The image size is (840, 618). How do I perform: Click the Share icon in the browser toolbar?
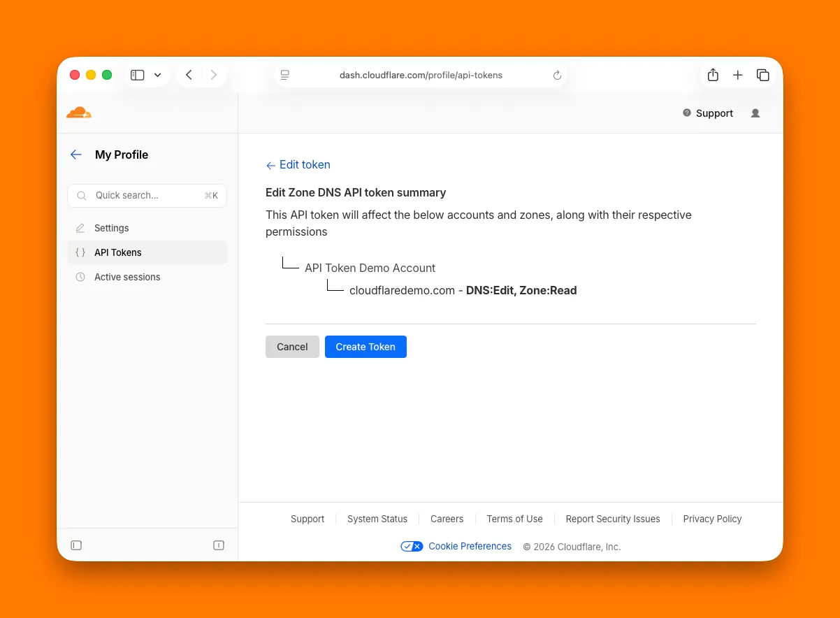(x=713, y=75)
